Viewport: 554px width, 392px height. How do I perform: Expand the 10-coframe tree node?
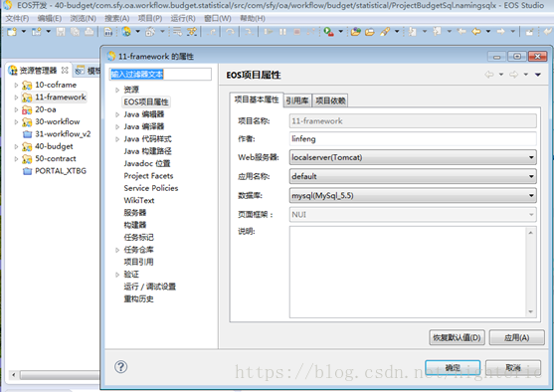(x=16, y=85)
